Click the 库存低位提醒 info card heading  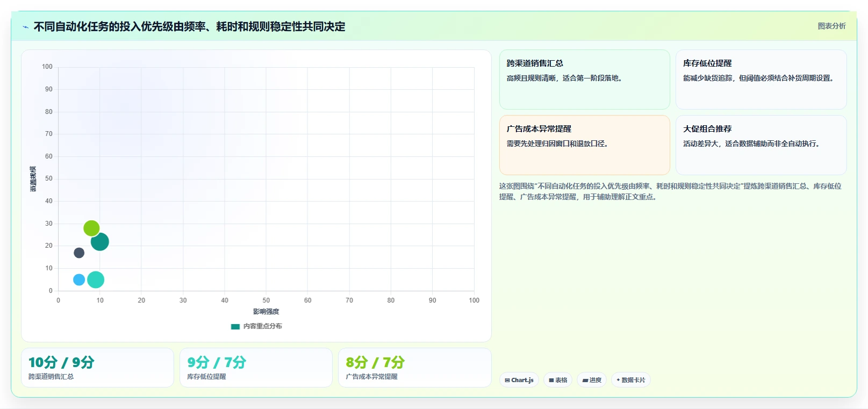click(707, 63)
